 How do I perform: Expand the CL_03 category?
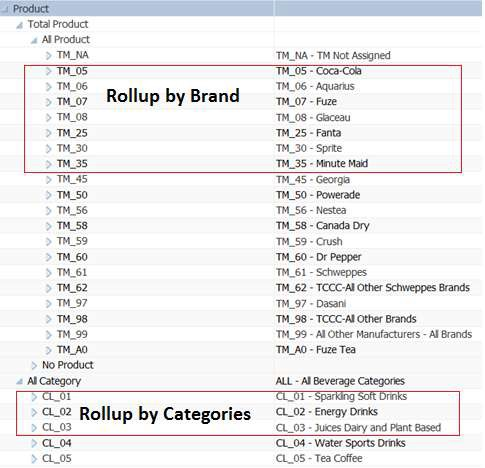(34, 428)
